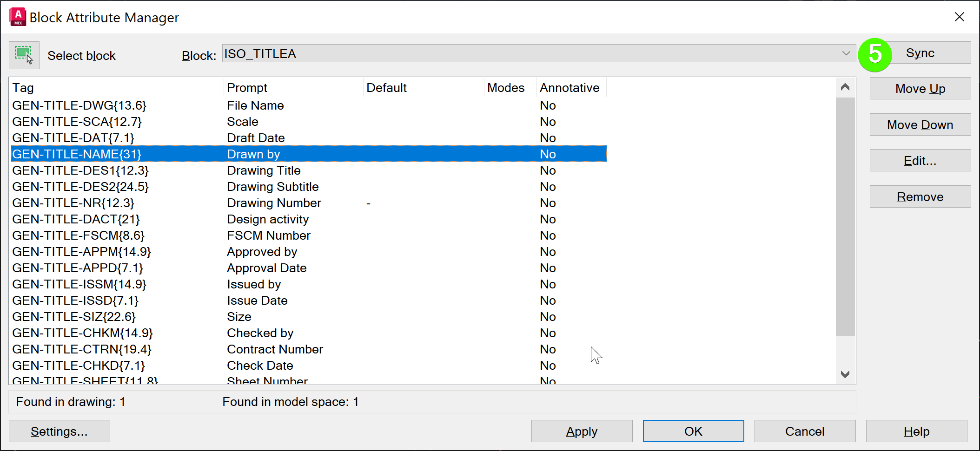This screenshot has height=451, width=980.
Task: Open the Edit attribute dialog
Action: coord(920,161)
